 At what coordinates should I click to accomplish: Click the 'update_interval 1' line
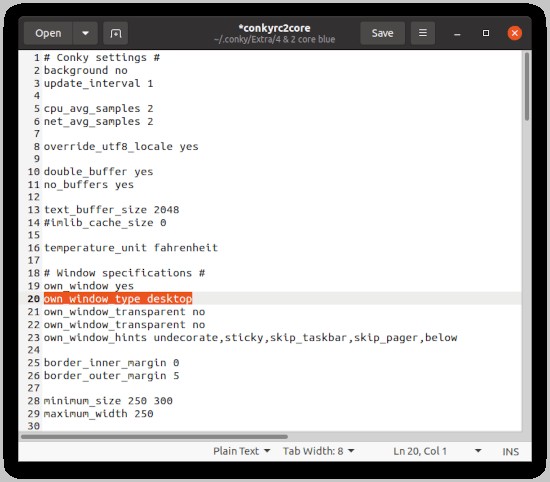tap(99, 83)
